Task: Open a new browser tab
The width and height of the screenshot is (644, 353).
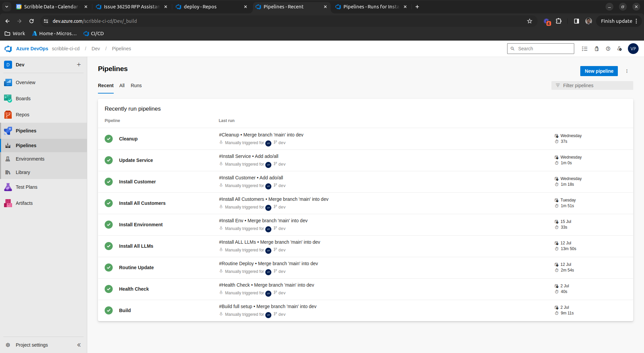Action: tap(417, 7)
